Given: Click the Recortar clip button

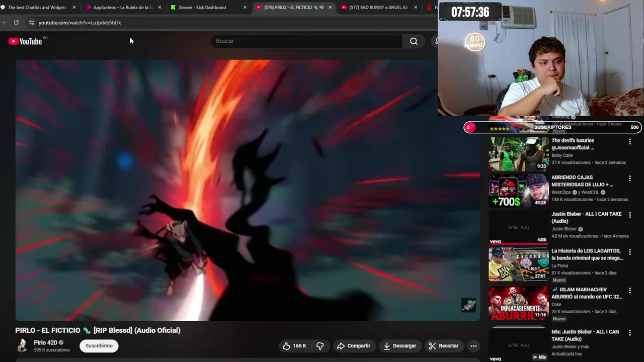Looking at the screenshot, I should pyautogui.click(x=443, y=346).
